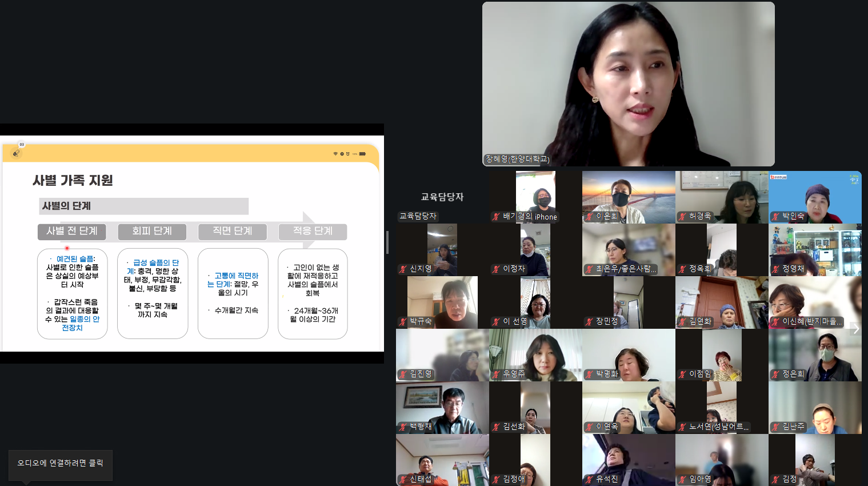Click the rocket icon on slide header
Screen dimensions: 868x486
pyautogui.click(x=16, y=153)
